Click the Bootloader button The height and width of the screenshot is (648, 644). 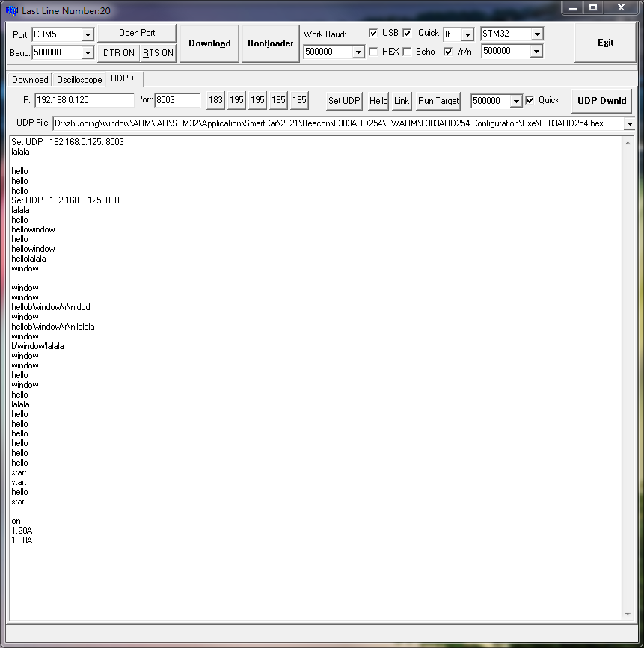tap(271, 43)
